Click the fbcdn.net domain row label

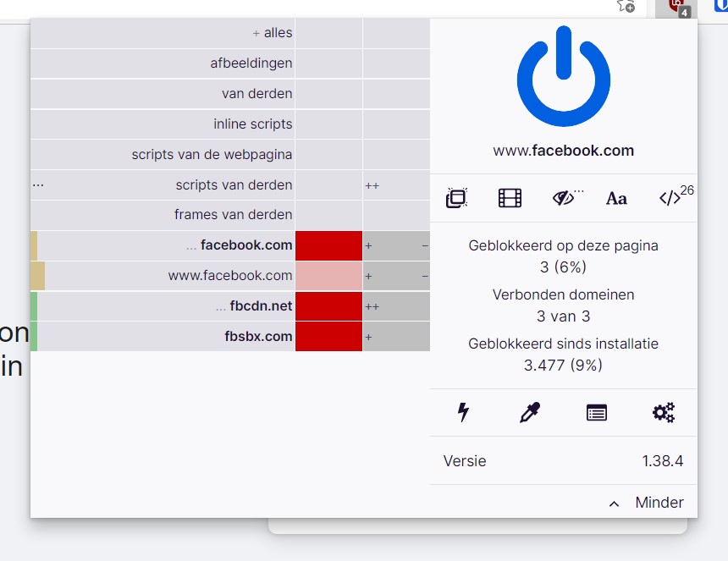[x=261, y=305]
